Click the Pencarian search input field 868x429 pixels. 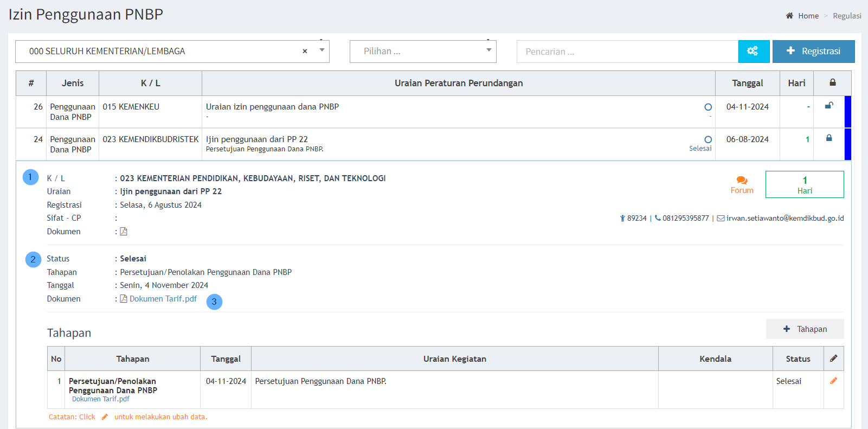pyautogui.click(x=627, y=52)
